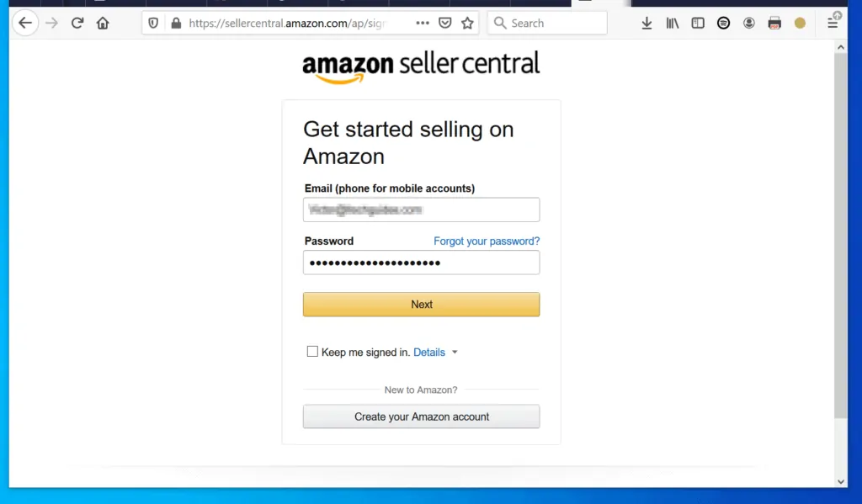Screen dimensions: 862x504
Task: Toggle the browser Sidebar view icon
Action: point(698,23)
